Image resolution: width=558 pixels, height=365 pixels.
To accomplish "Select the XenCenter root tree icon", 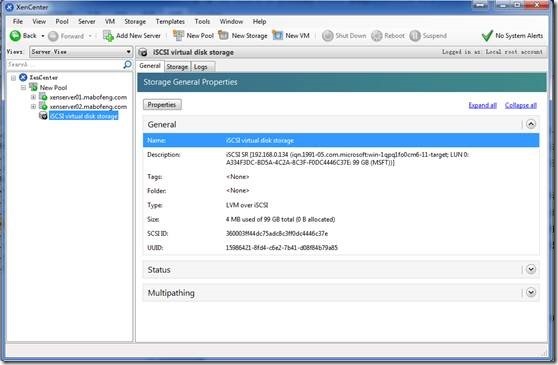I will (23, 77).
